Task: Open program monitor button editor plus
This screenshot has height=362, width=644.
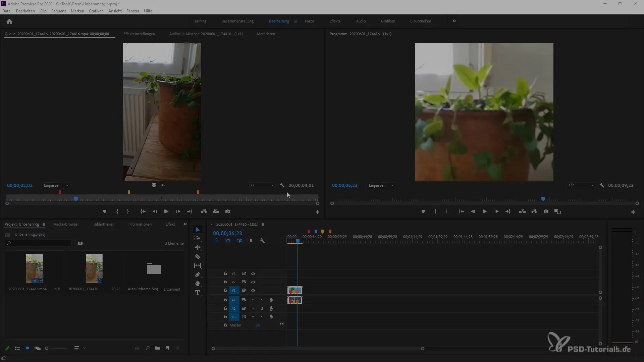Action: point(633,212)
